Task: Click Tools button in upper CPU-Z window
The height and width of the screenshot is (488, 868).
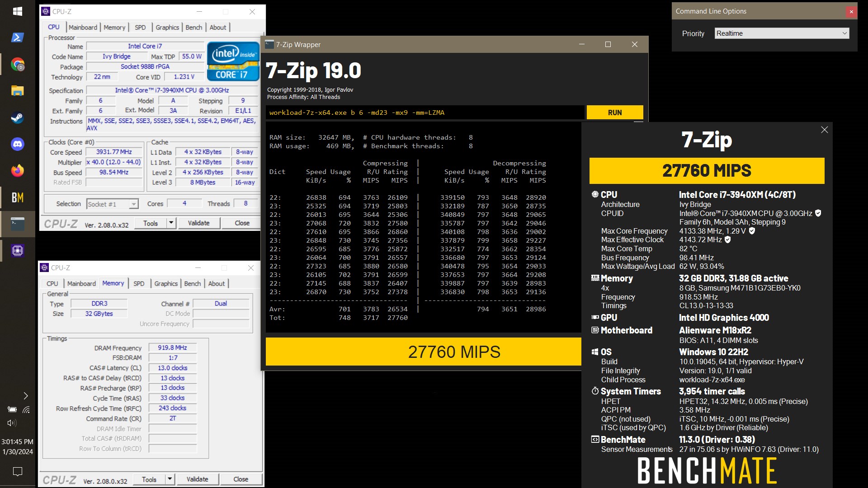Action: [x=151, y=223]
